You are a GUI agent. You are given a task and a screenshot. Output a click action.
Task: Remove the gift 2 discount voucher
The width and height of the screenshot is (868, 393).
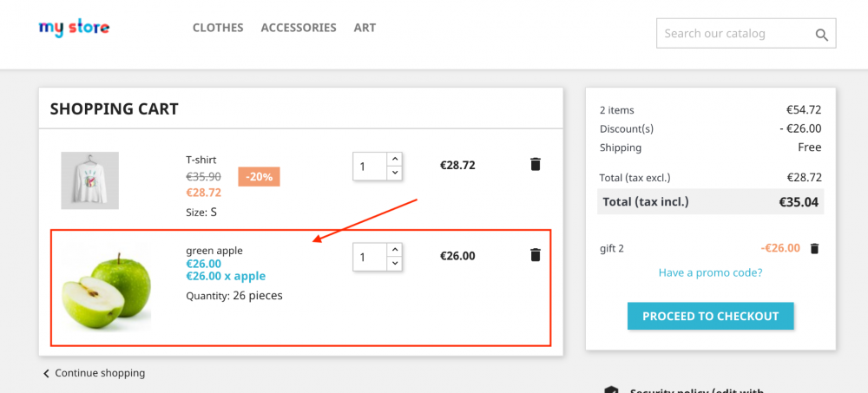click(814, 248)
